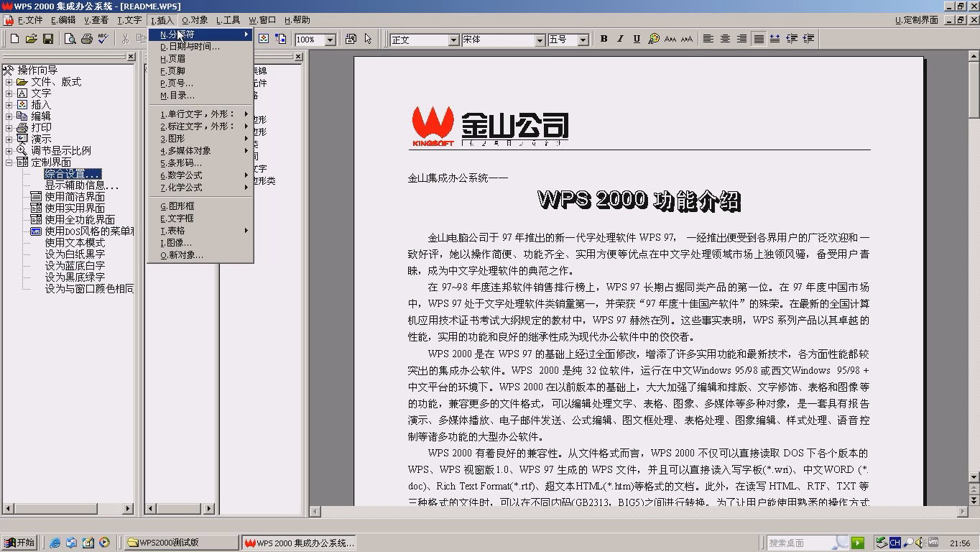Select 使用文本模式 tree item
Viewport: 980px width, 552px height.
click(75, 243)
